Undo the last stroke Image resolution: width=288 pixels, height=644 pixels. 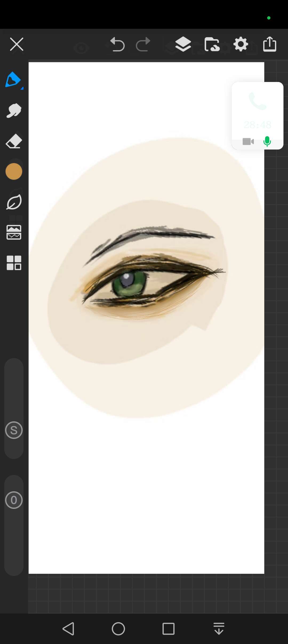coord(117,44)
